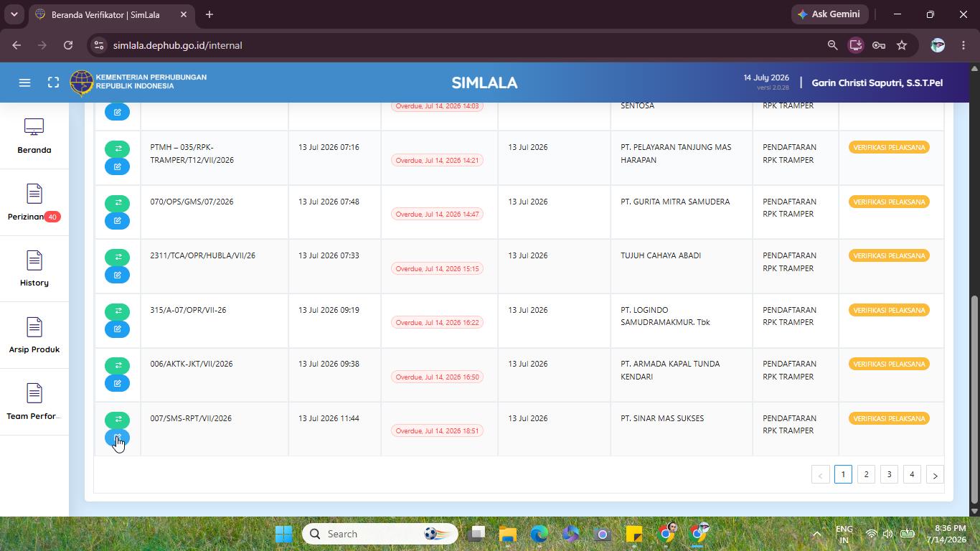Viewport: 980px width, 551px height.
Task: Open the Windows Start menu
Action: (284, 534)
